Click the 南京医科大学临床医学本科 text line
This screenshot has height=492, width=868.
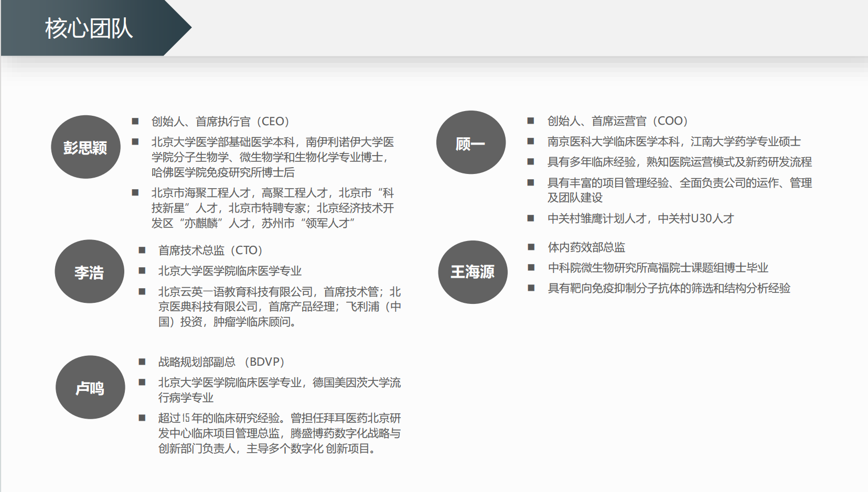click(x=674, y=141)
